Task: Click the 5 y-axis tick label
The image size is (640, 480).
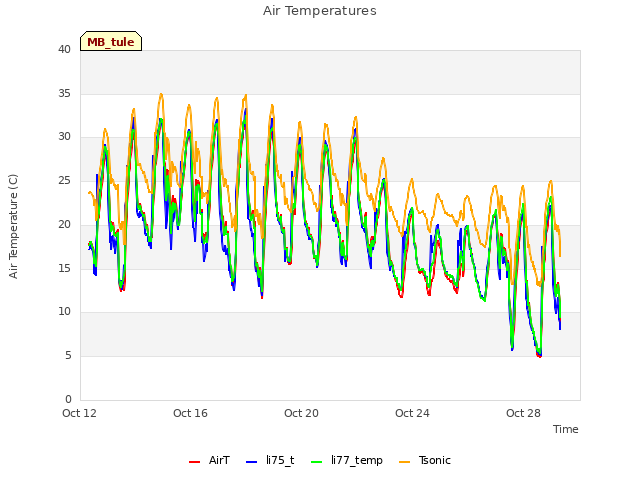Action: 68,356
